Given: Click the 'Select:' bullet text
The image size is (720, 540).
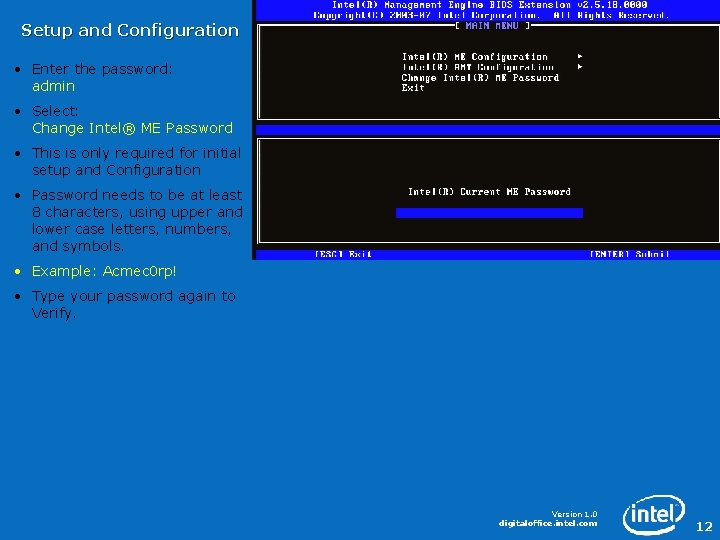Looking at the screenshot, I should click(55, 111).
